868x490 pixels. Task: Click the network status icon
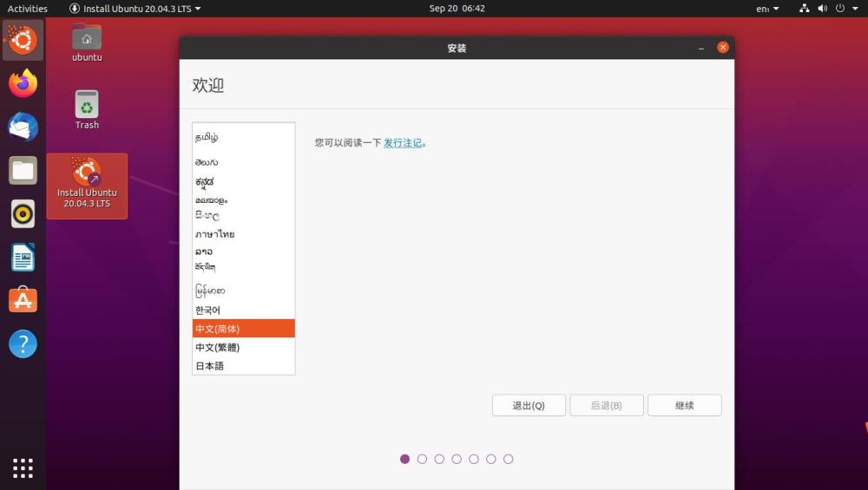click(805, 9)
